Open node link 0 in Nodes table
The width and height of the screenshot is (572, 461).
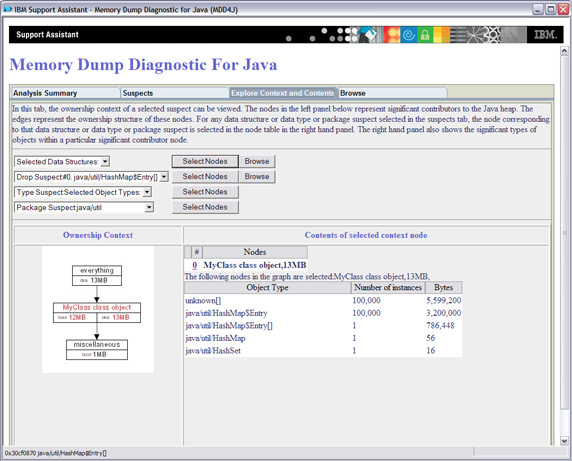click(195, 265)
